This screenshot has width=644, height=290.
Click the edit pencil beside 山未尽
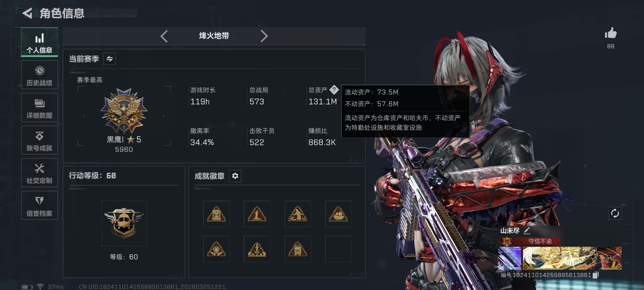tap(527, 231)
